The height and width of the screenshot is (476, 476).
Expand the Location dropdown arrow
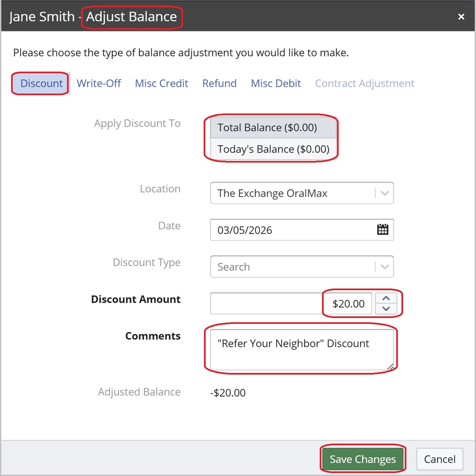pos(384,193)
